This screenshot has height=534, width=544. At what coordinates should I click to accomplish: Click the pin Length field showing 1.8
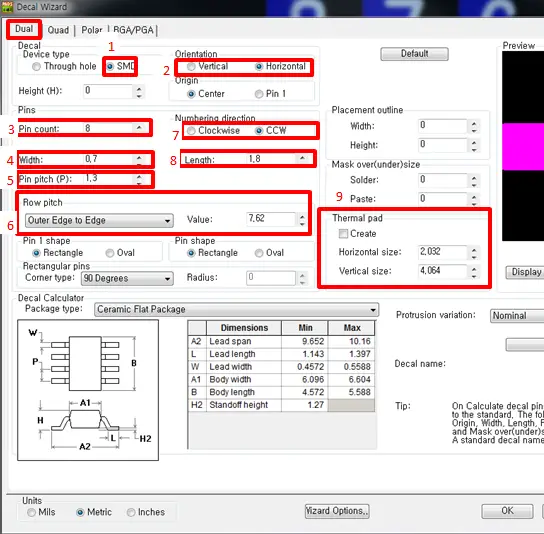pyautogui.click(x=271, y=159)
